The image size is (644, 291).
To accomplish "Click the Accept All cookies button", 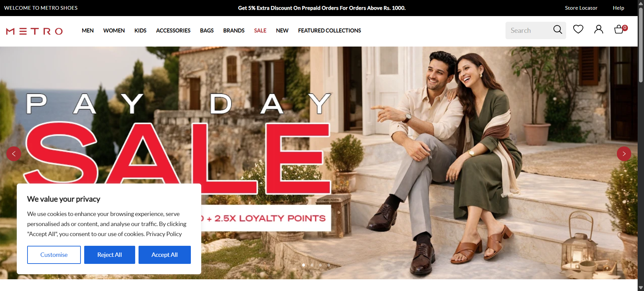I will (165, 255).
